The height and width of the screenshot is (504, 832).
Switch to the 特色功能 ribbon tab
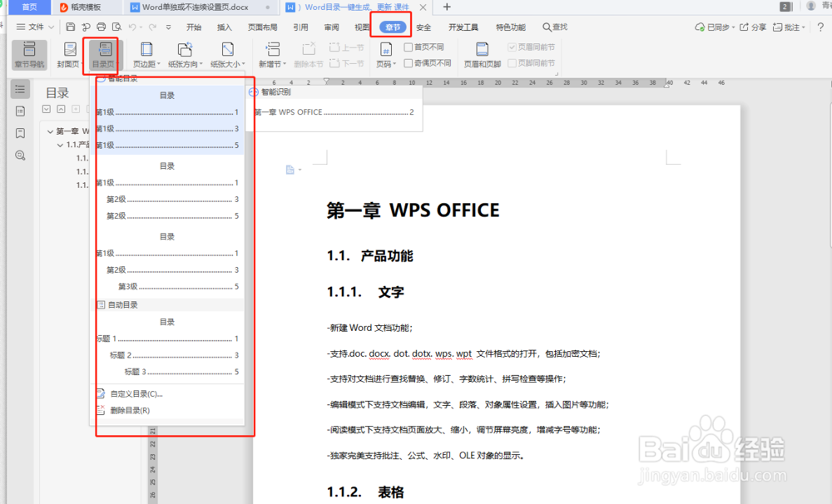pos(511,27)
